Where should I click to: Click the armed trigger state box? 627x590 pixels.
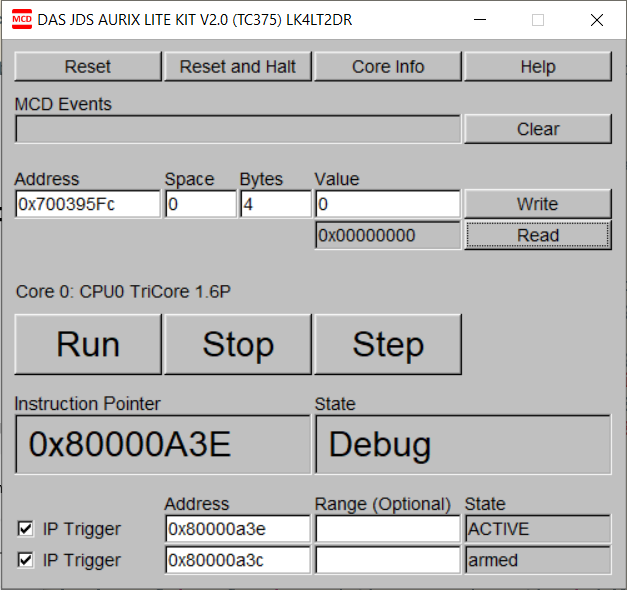click(538, 560)
